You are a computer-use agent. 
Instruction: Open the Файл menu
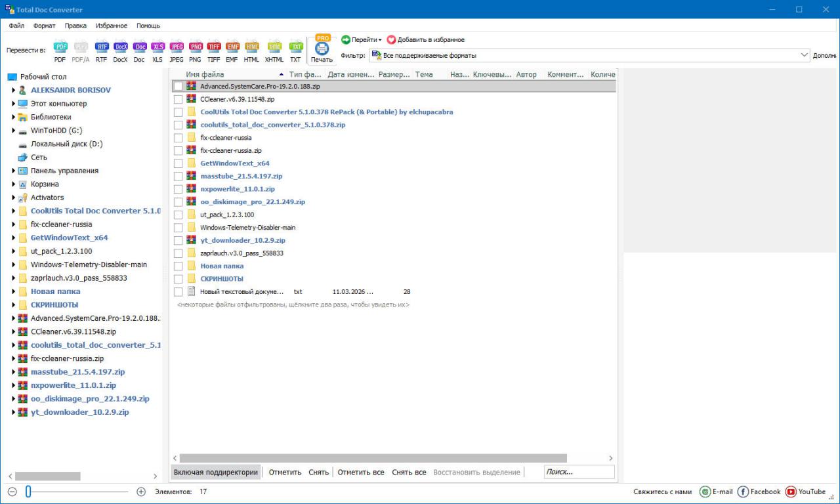(17, 26)
